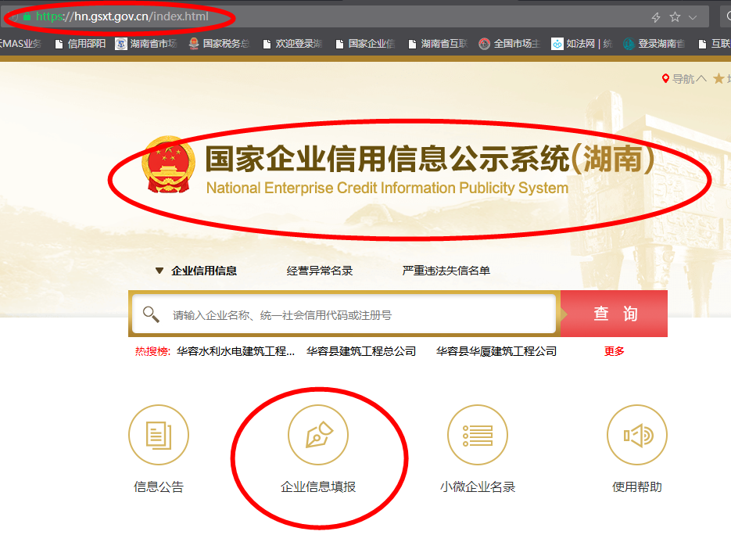Select the 严重违法失信名单 search tab

coord(446,271)
